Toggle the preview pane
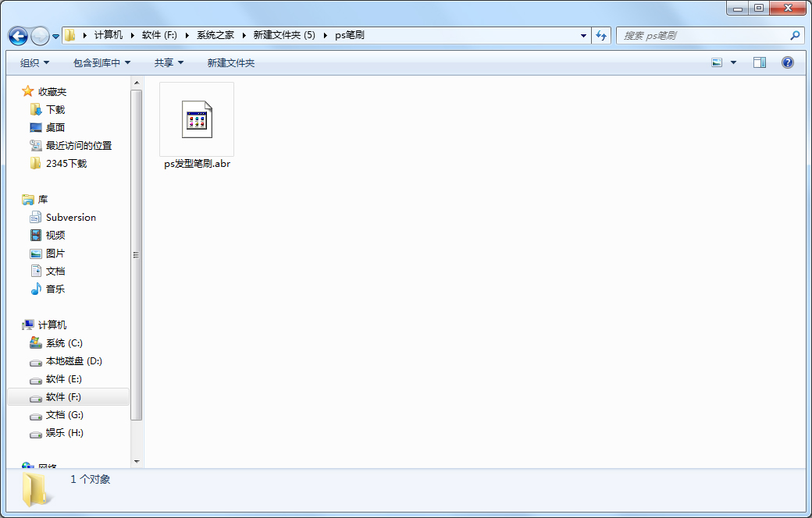The height and width of the screenshot is (518, 812). coord(760,62)
